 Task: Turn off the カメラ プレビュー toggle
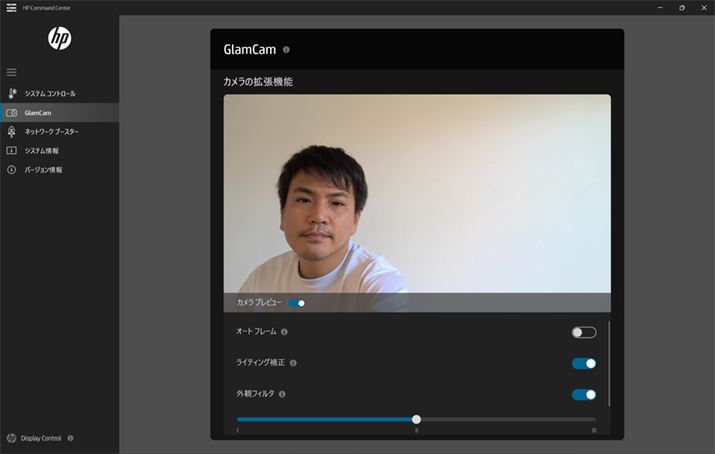[x=297, y=302]
